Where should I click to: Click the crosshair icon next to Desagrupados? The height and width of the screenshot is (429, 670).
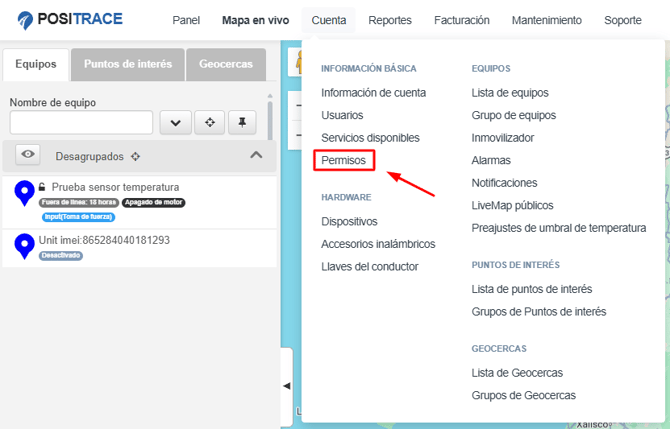[136, 156]
